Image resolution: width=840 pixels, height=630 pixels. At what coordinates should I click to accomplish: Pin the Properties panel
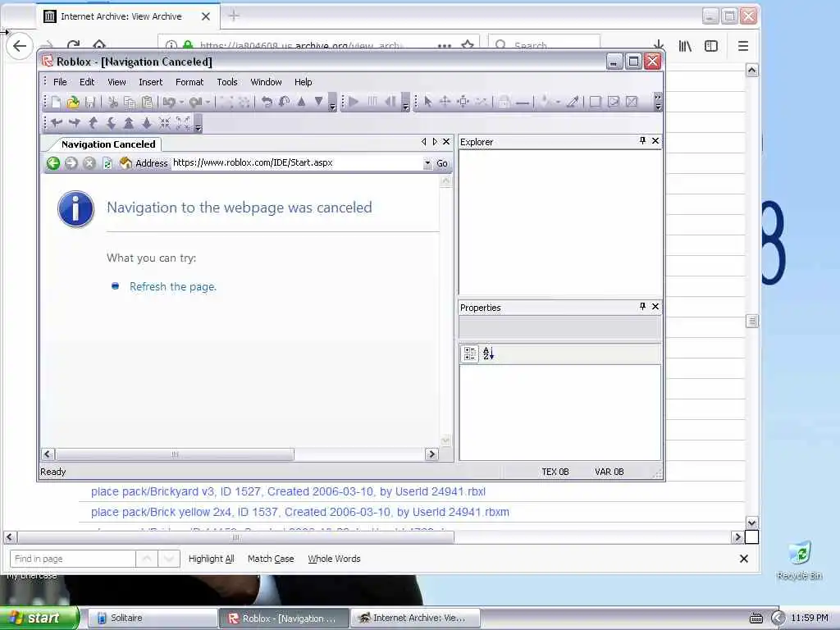click(642, 307)
